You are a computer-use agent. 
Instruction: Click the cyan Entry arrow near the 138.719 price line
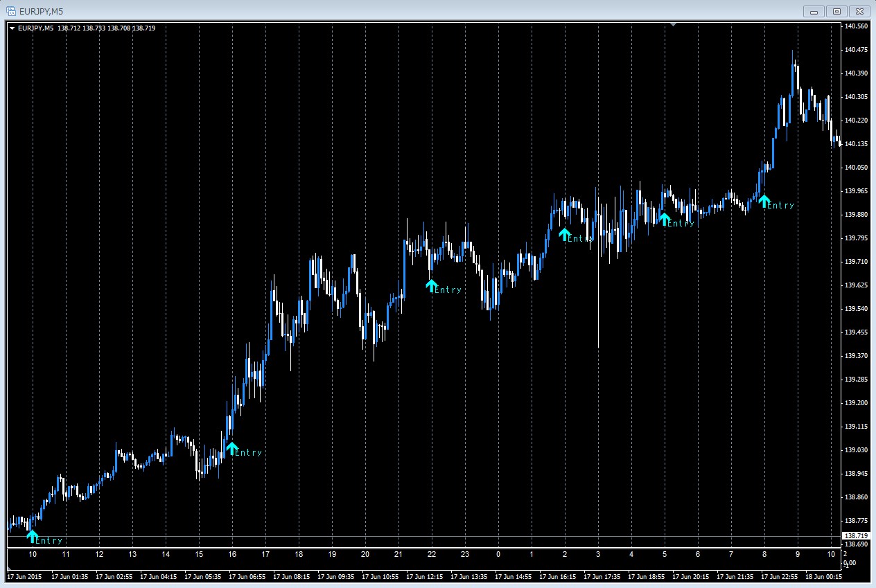pyautogui.click(x=32, y=536)
